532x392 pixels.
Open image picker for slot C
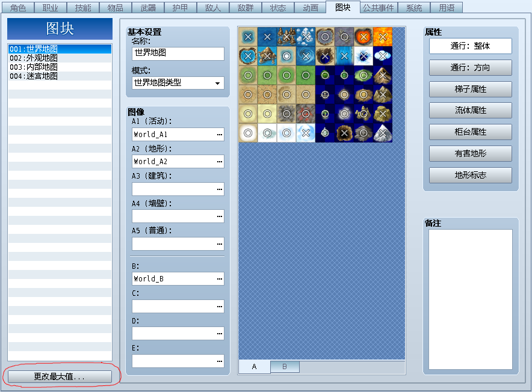point(220,307)
